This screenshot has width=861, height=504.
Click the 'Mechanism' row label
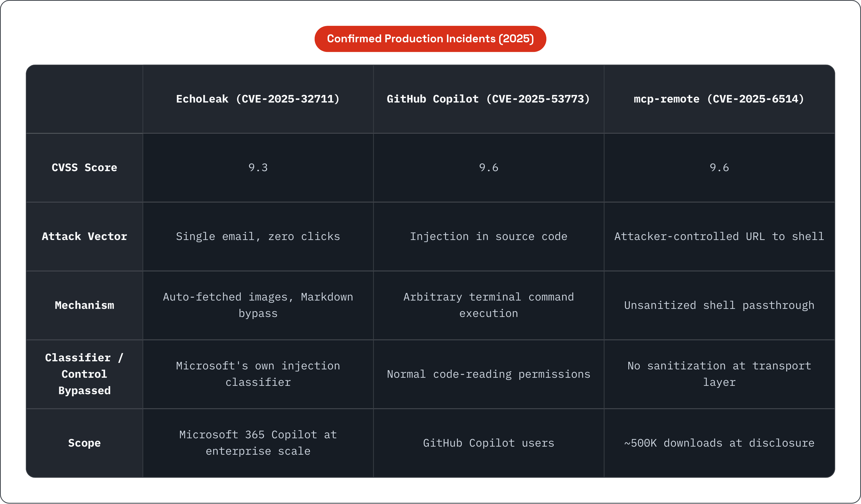pos(84,305)
